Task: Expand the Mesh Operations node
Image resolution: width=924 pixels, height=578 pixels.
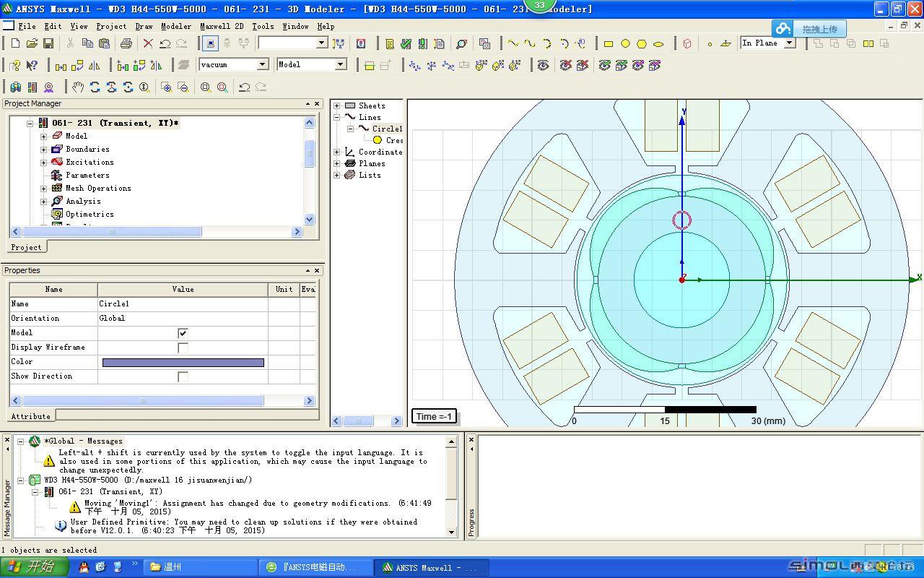Action: [43, 189]
